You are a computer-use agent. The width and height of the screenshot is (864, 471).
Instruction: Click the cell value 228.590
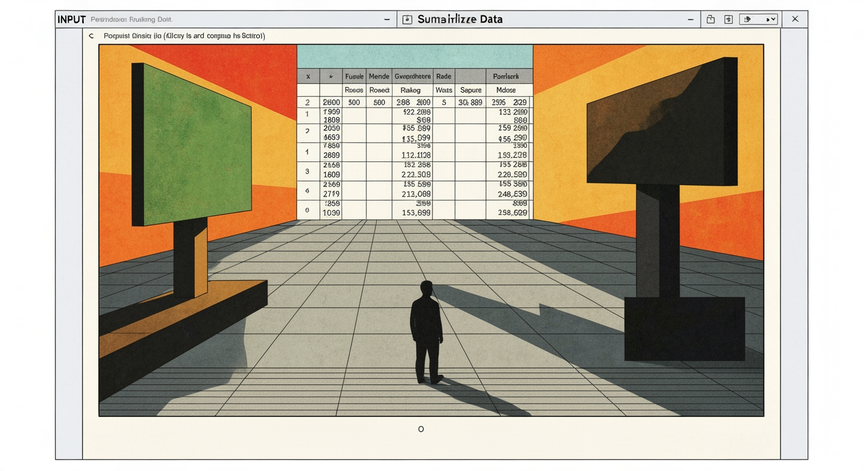click(x=512, y=175)
